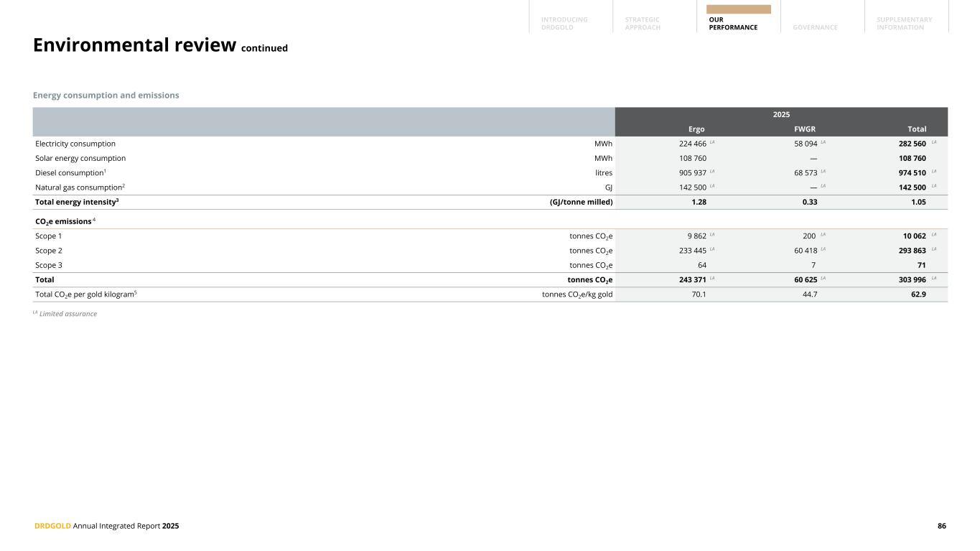Switch to the Strategic Approach tab

coord(643,23)
